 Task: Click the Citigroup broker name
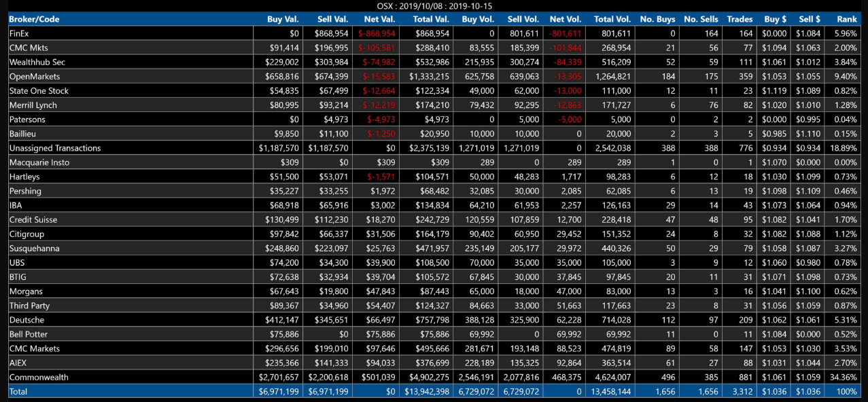click(27, 234)
